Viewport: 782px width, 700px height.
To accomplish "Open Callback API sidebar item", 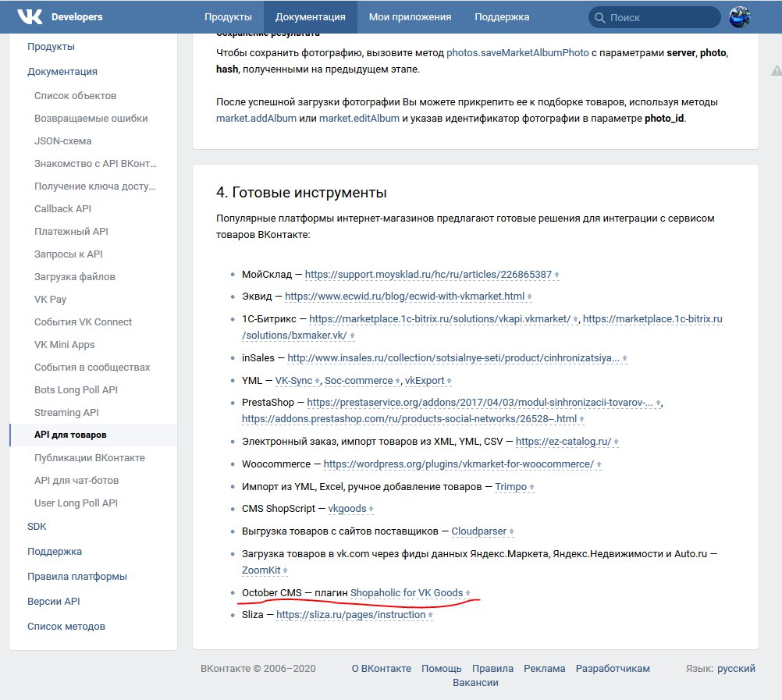I will click(63, 208).
